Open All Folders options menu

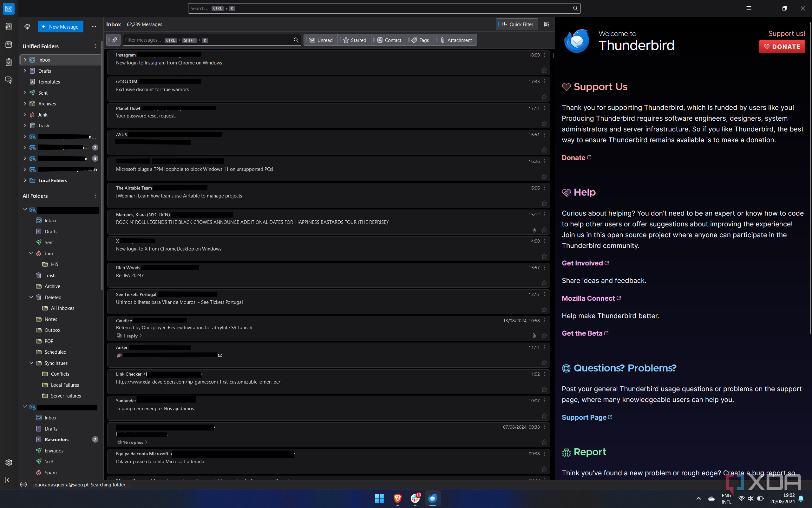[95, 196]
